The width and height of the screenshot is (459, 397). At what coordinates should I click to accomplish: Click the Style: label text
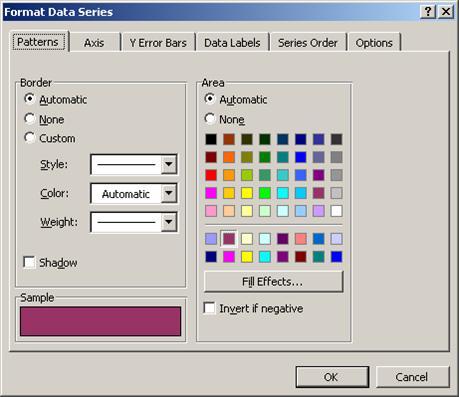(x=54, y=164)
